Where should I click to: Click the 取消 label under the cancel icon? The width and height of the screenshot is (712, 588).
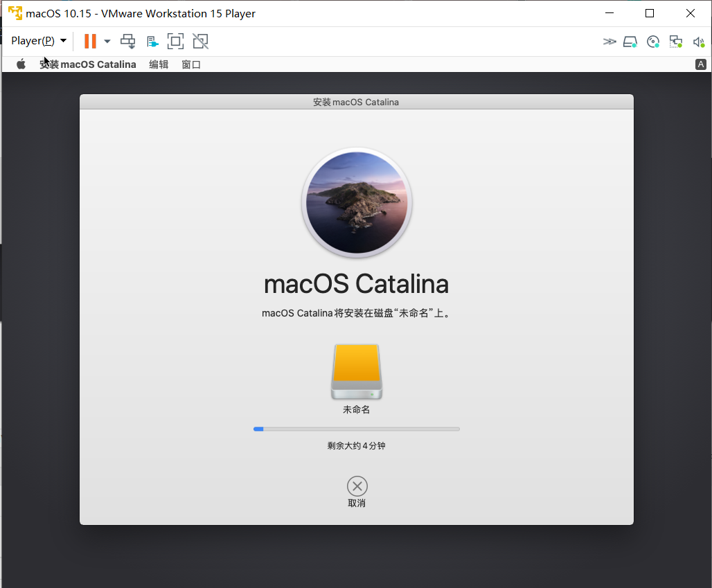[x=357, y=503]
